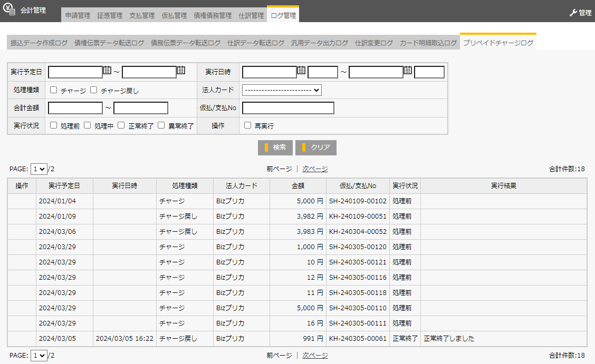Select cell SH-240305-00110
This screenshot has height=364, width=595.
358,308
